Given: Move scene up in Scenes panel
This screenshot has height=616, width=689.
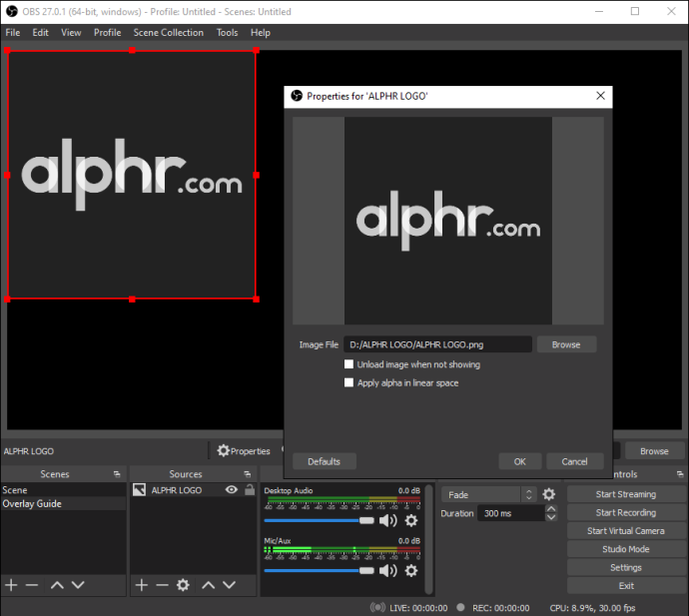Looking at the screenshot, I should (x=57, y=585).
